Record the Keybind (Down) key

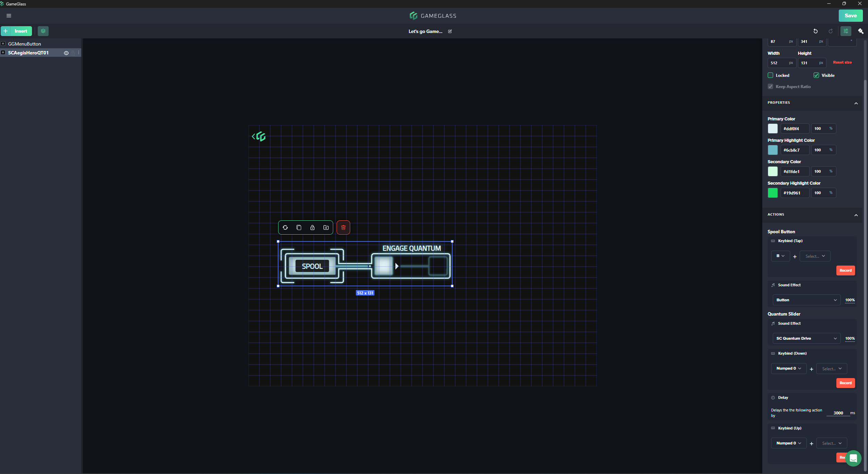(x=845, y=383)
